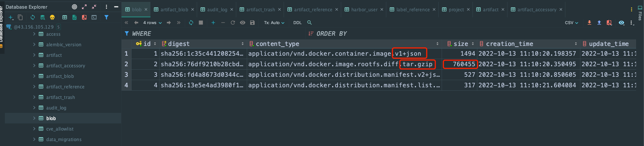644x146 pixels.
Task: Go to previous page arrow
Action: [x=136, y=23]
